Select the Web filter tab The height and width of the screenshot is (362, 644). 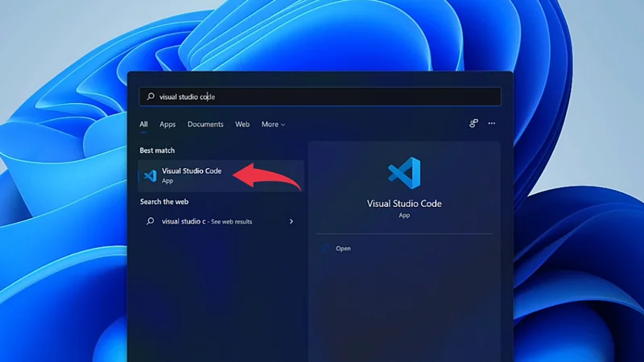(242, 125)
